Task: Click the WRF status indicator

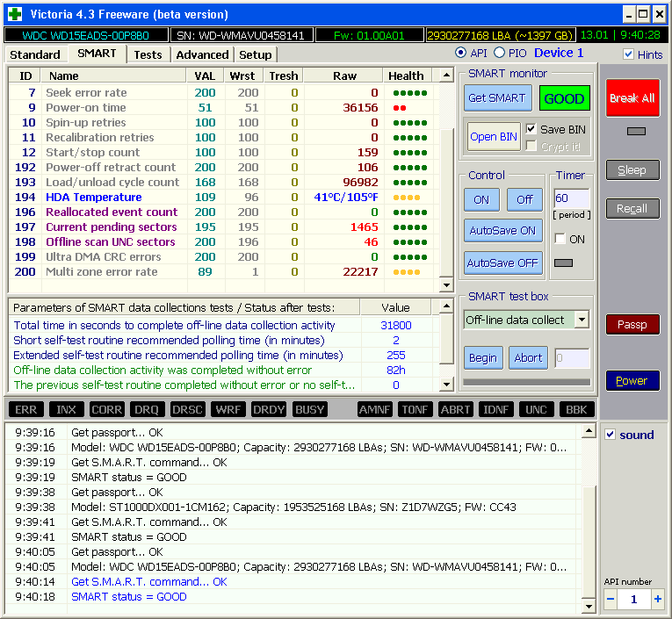Action: tap(228, 409)
